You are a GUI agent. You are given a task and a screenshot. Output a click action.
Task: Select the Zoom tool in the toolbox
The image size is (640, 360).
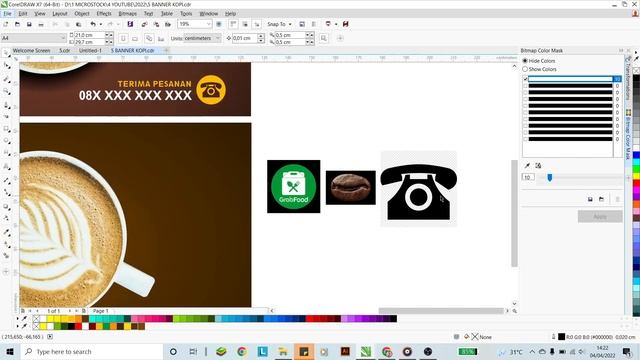pos(6,92)
